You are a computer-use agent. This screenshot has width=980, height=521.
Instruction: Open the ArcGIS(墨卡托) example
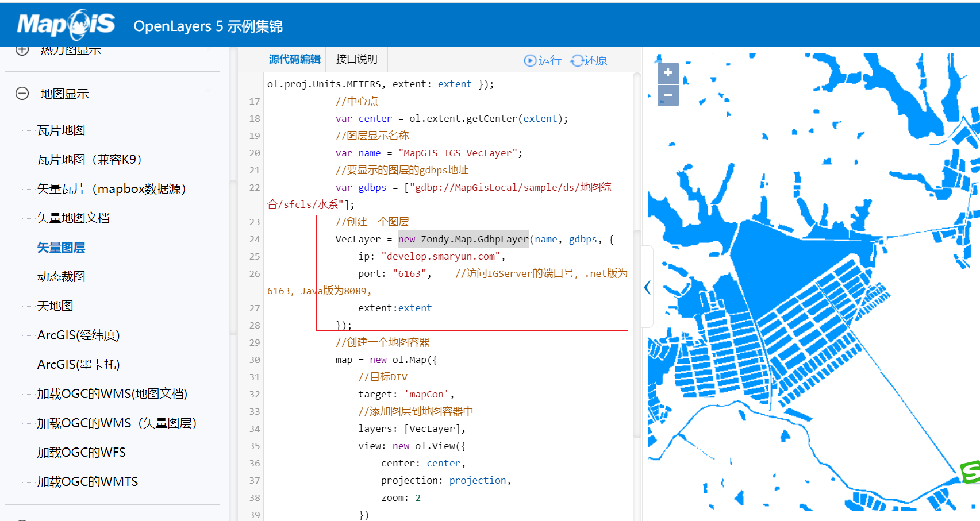click(78, 365)
